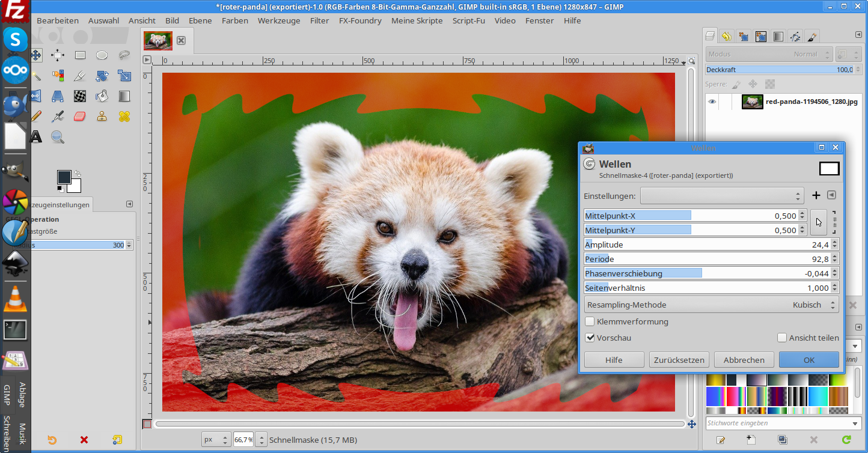Select the Eraser tool
Viewport: 868px width, 453px height.
pyautogui.click(x=80, y=116)
